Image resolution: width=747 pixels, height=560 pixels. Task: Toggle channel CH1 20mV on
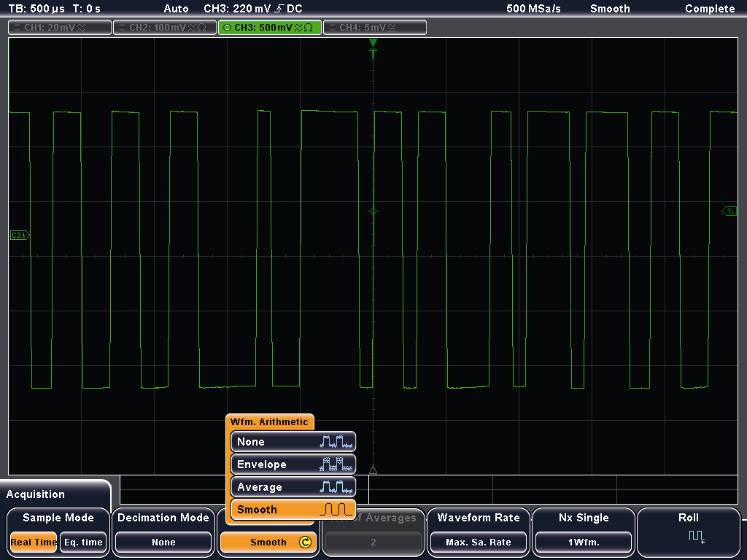(x=60, y=28)
